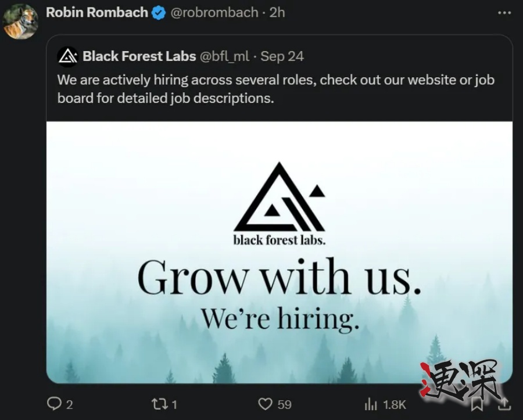Viewport: 523px width, 420px height.
Task: Click the reply count number 2
Action: [x=70, y=404]
